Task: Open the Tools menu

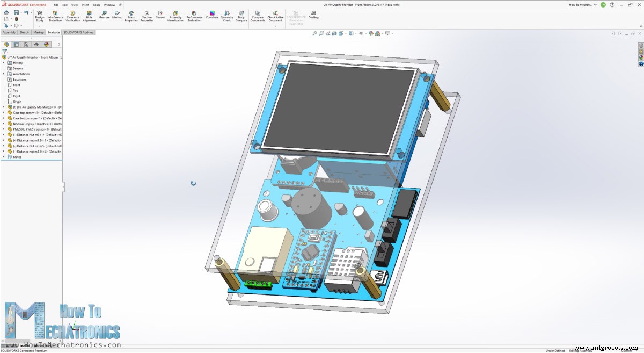Action: 96,4
